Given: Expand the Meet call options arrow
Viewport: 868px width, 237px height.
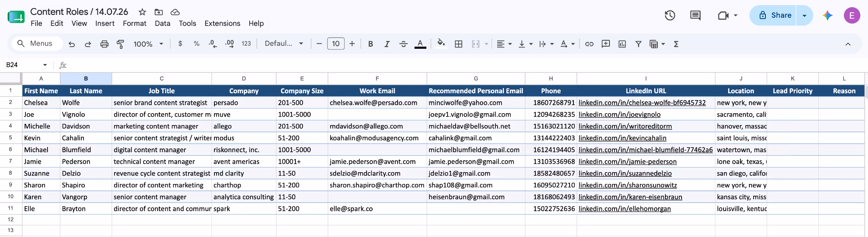Looking at the screenshot, I should [x=735, y=15].
